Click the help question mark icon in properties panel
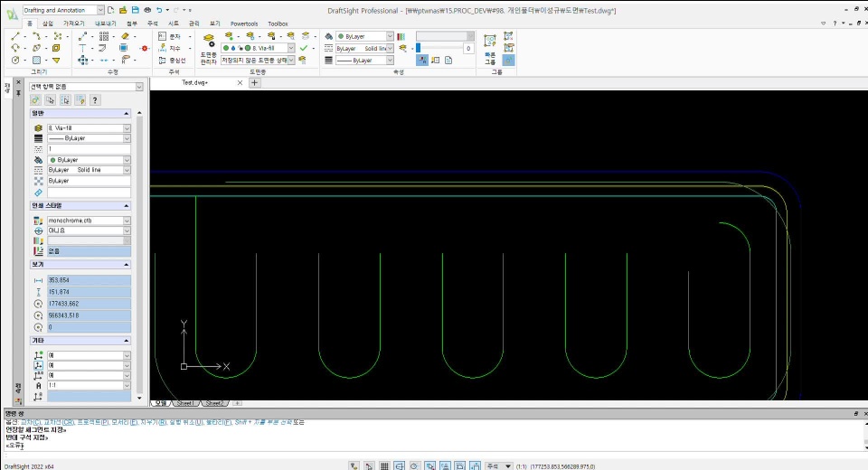Image resolution: width=868 pixels, height=470 pixels. pyautogui.click(x=95, y=99)
